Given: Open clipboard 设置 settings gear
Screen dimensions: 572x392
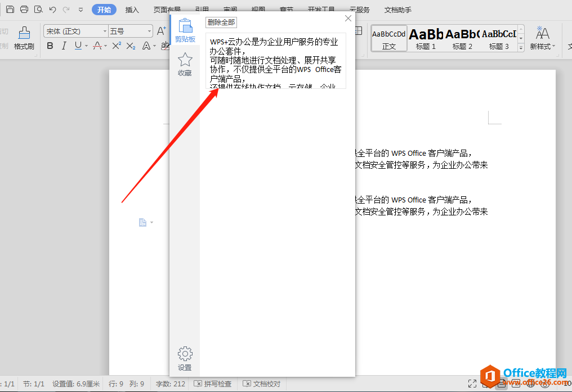Looking at the screenshot, I should 185,359.
